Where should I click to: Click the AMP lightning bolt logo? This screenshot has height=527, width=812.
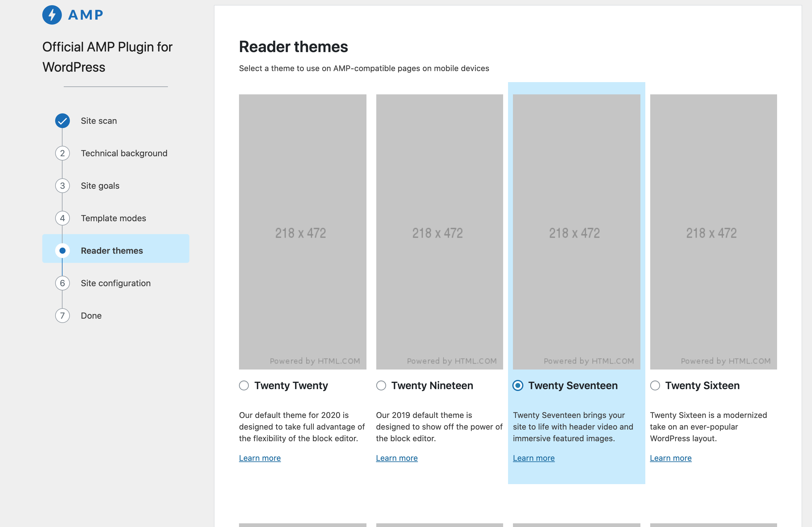pos(52,15)
